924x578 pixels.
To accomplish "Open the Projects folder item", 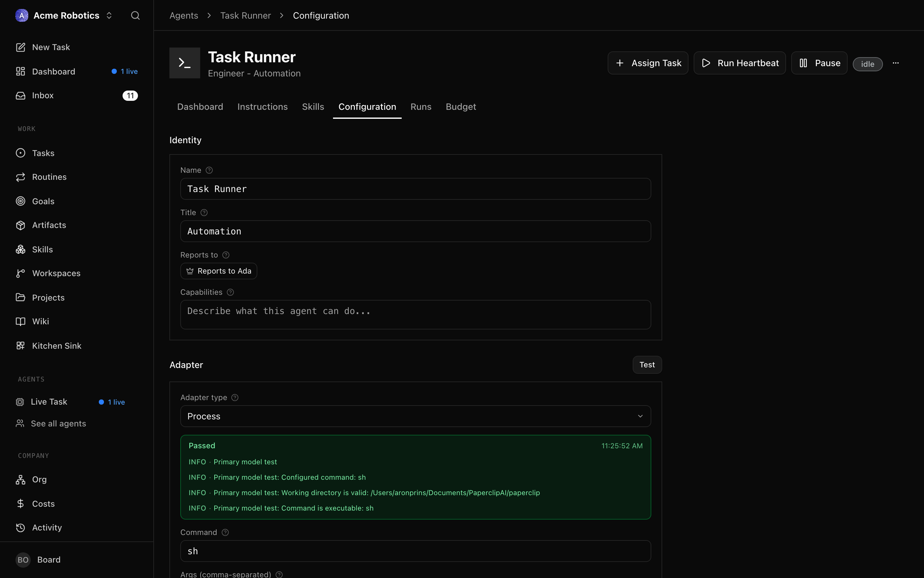I will (77, 297).
